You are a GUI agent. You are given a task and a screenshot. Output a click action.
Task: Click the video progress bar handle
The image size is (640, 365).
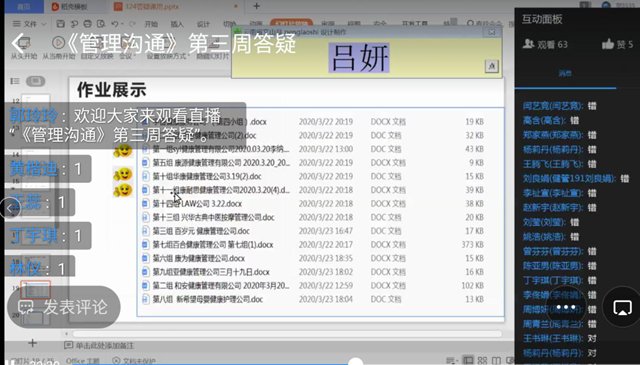pos(356,362)
